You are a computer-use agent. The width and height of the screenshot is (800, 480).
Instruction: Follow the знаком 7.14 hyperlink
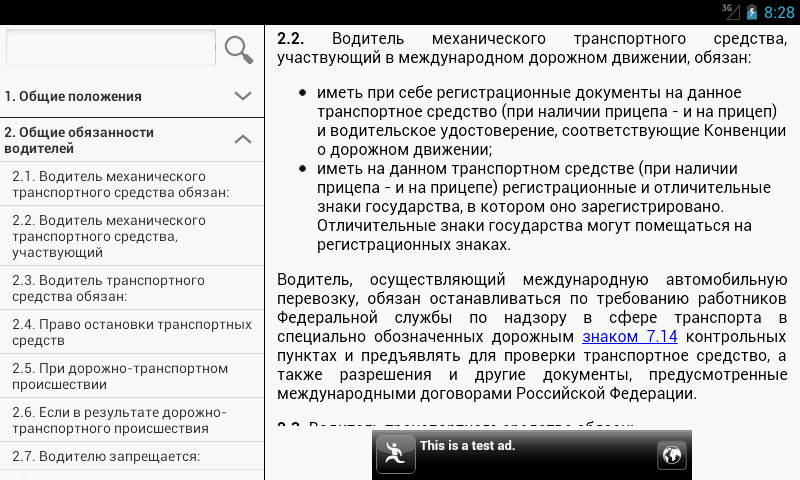tap(630, 337)
